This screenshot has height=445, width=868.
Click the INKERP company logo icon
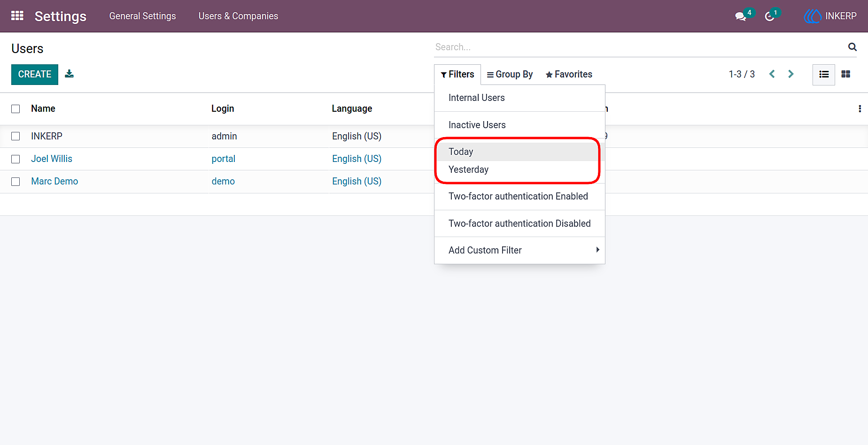813,16
